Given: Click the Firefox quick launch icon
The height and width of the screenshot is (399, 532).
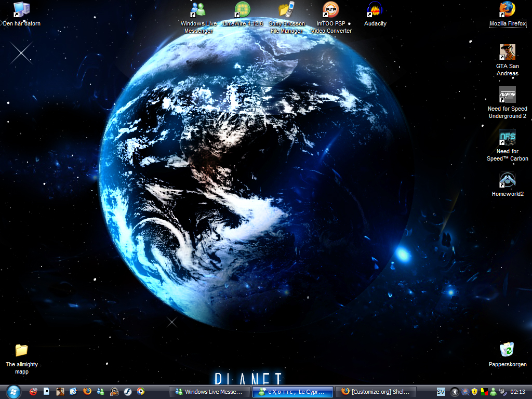Looking at the screenshot, I should (x=87, y=392).
